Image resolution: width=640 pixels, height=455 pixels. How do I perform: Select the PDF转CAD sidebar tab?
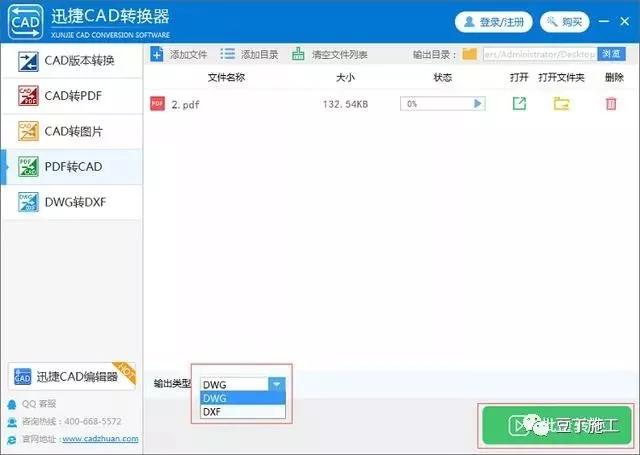(x=72, y=167)
